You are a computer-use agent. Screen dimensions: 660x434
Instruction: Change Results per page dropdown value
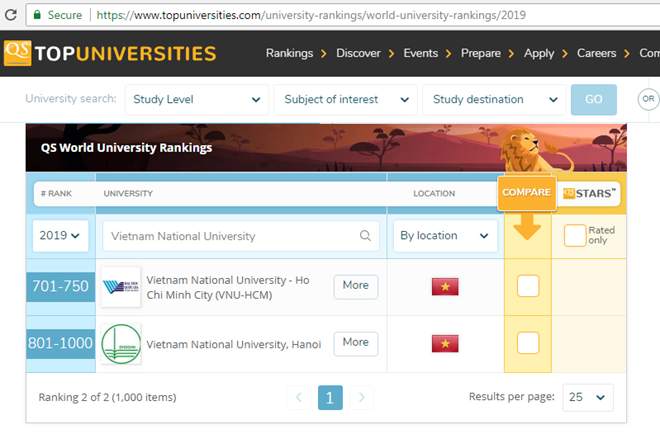(x=587, y=397)
